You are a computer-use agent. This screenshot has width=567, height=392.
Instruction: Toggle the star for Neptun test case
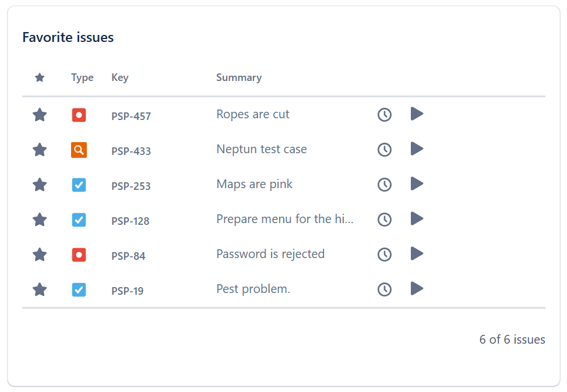click(40, 150)
